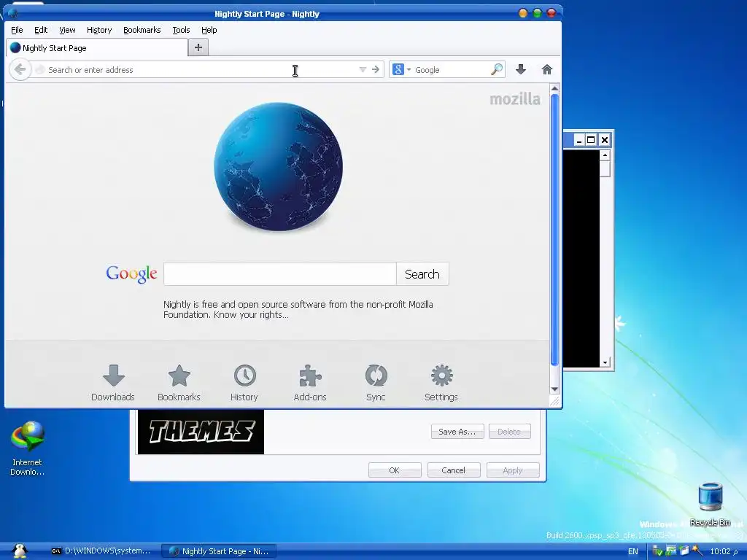Viewport: 747px width, 560px height.
Task: Click the command window scroll down arrow
Action: pos(605,362)
